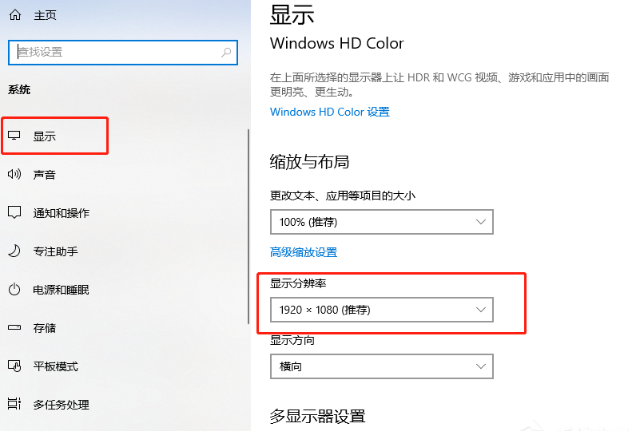Screen dimensions: 629x431
Task: Select Storage in the sidebar
Action: pos(44,328)
